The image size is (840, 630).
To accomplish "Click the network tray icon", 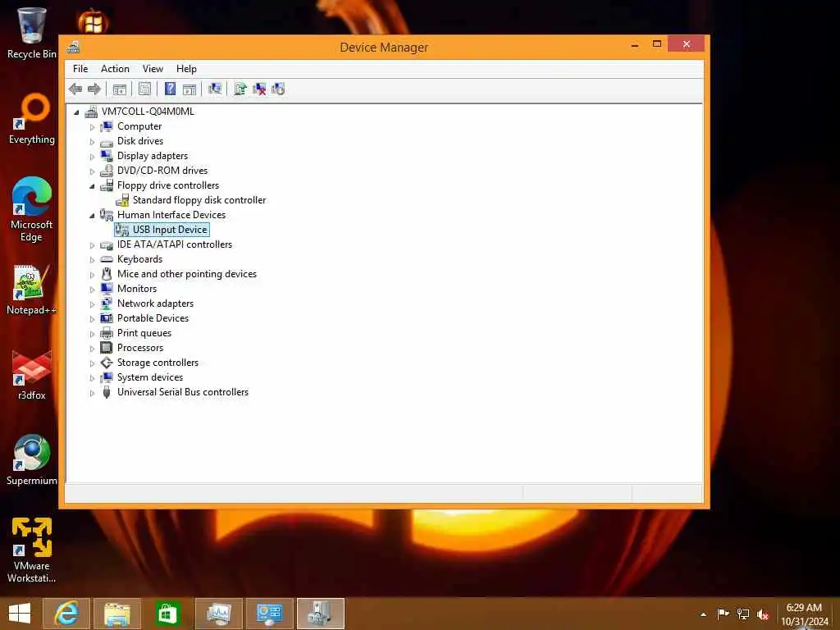I will point(743,614).
